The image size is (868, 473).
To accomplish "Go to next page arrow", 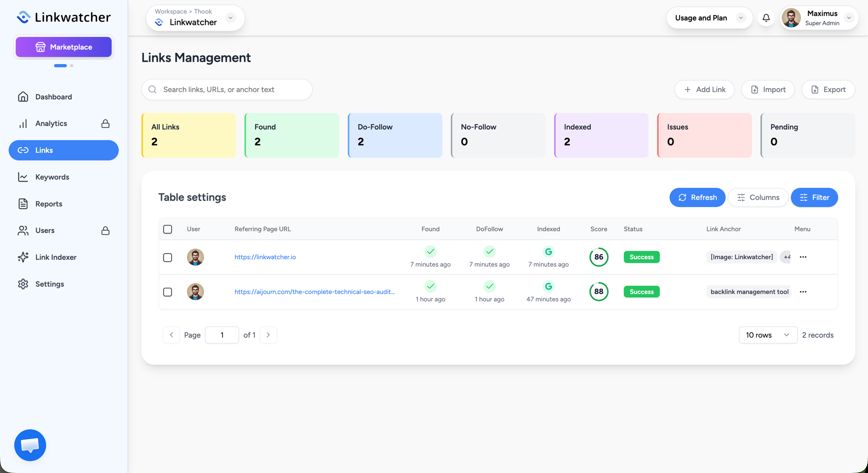I will click(x=268, y=335).
